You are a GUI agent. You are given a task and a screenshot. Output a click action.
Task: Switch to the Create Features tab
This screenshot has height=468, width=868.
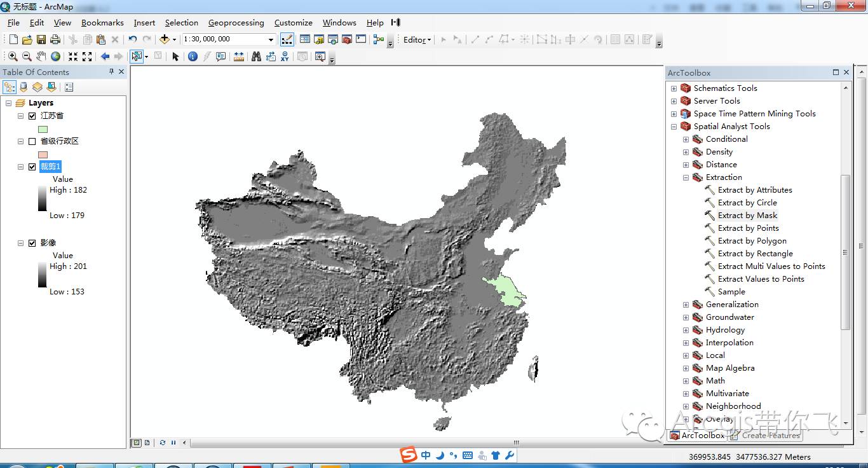pyautogui.click(x=764, y=436)
